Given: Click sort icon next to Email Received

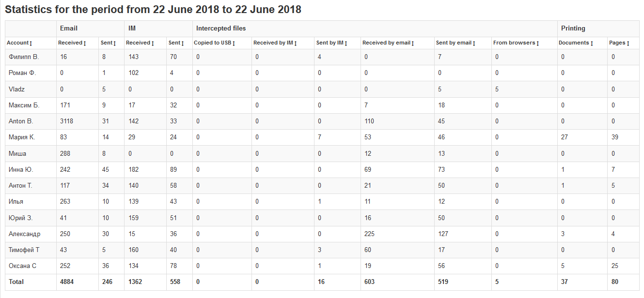Looking at the screenshot, I should [x=85, y=44].
